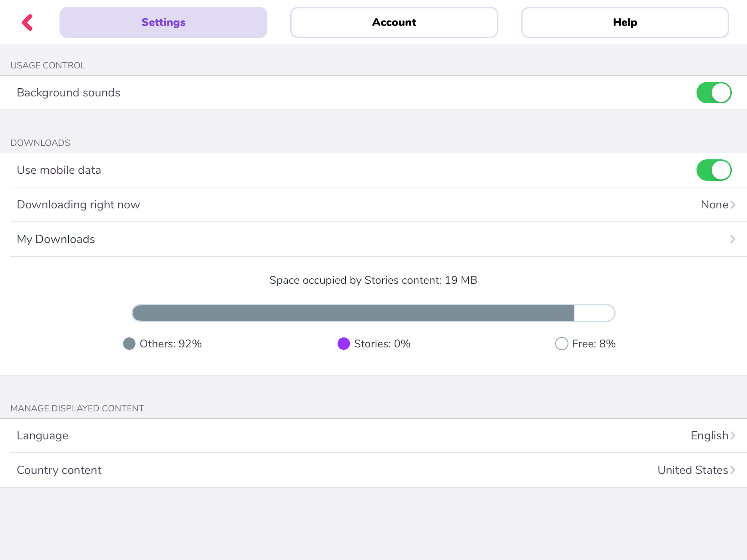Disable Use mobile data
This screenshot has width=747, height=560.
click(x=714, y=170)
